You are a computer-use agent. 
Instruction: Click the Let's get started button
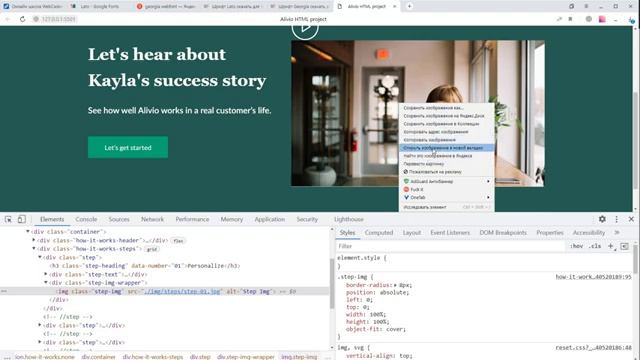click(x=128, y=147)
